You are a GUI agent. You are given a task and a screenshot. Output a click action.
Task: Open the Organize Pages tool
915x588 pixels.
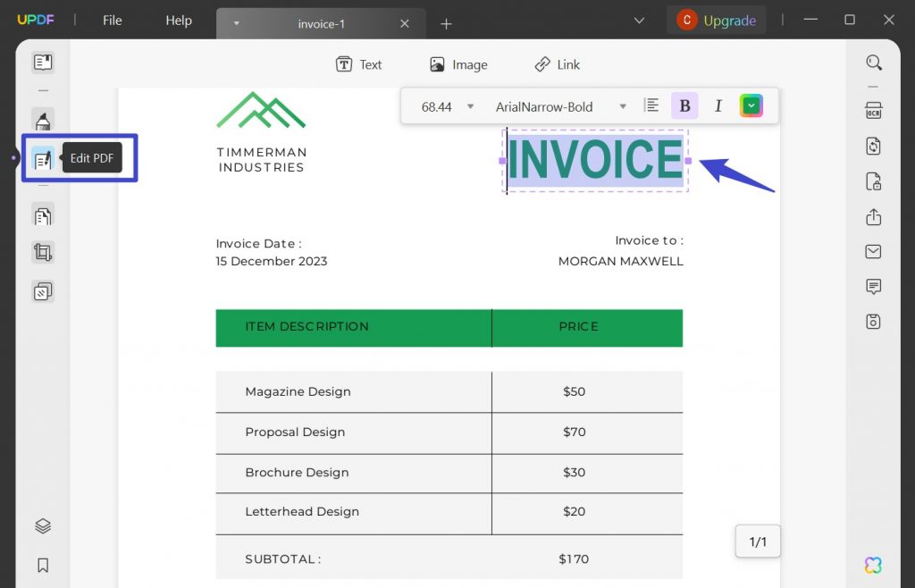tap(43, 215)
